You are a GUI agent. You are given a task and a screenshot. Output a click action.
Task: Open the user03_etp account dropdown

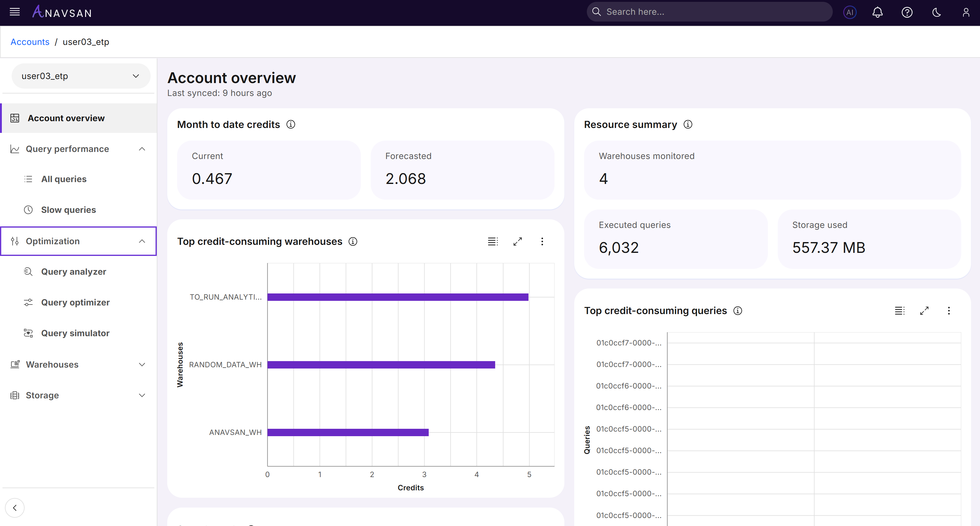tap(81, 76)
